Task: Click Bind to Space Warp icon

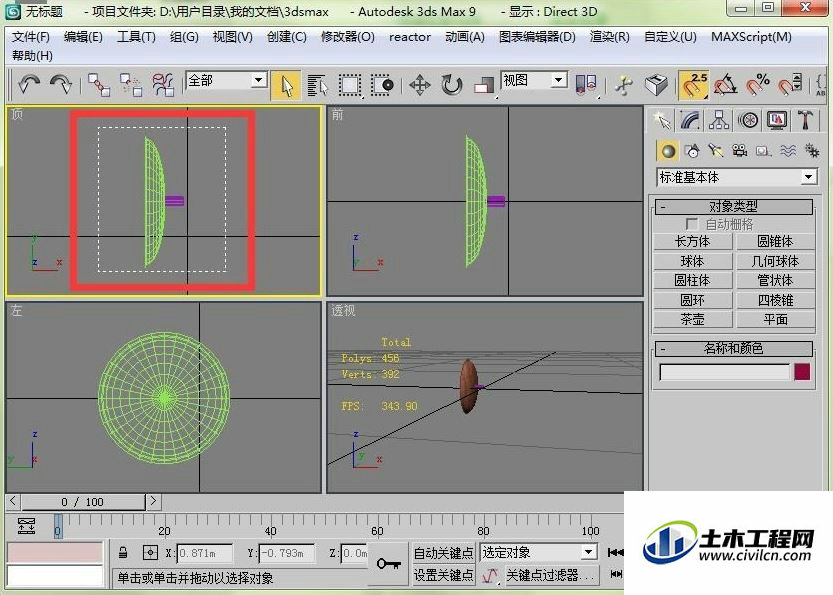Action: (163, 85)
